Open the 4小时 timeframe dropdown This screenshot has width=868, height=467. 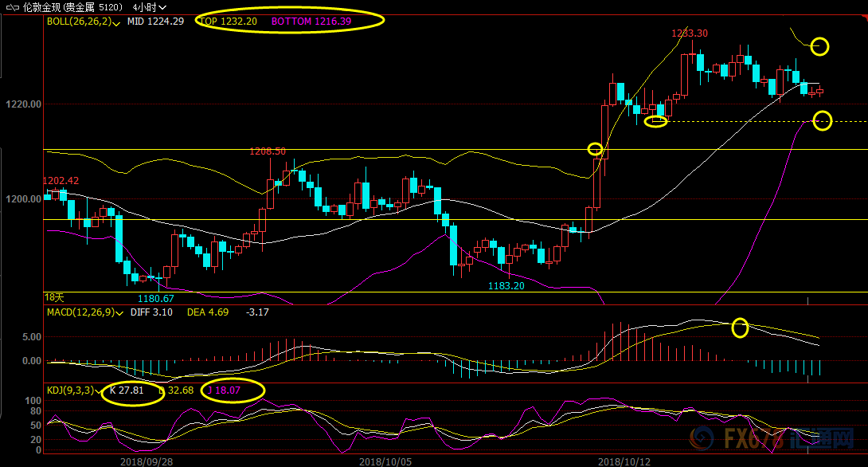[149, 7]
